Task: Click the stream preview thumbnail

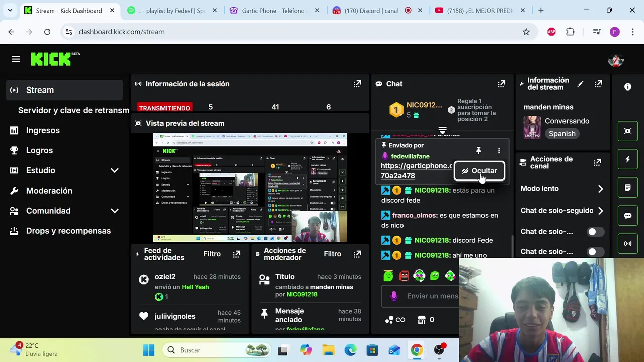Action: 250,188
